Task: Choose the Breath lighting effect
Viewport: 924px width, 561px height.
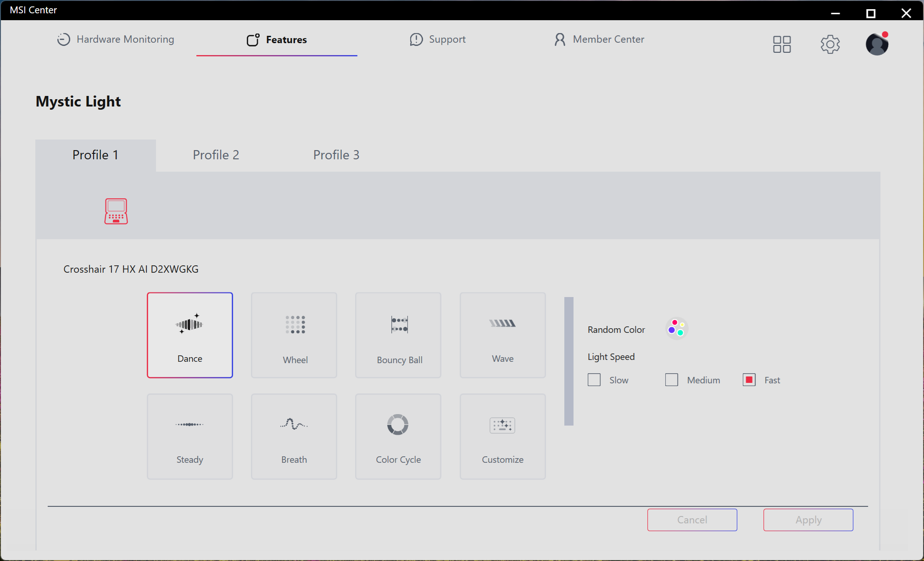Action: point(294,437)
